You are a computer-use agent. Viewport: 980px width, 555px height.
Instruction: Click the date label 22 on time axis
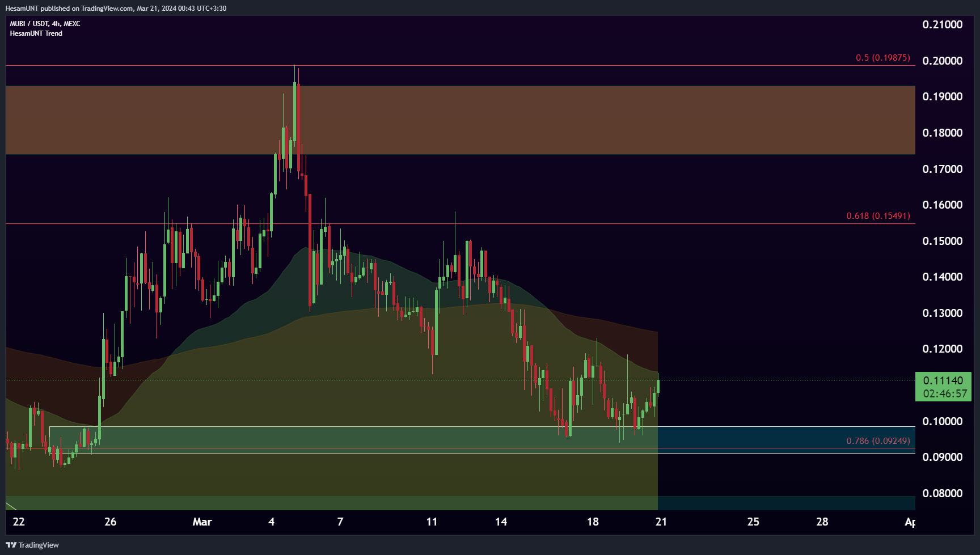coord(19,522)
